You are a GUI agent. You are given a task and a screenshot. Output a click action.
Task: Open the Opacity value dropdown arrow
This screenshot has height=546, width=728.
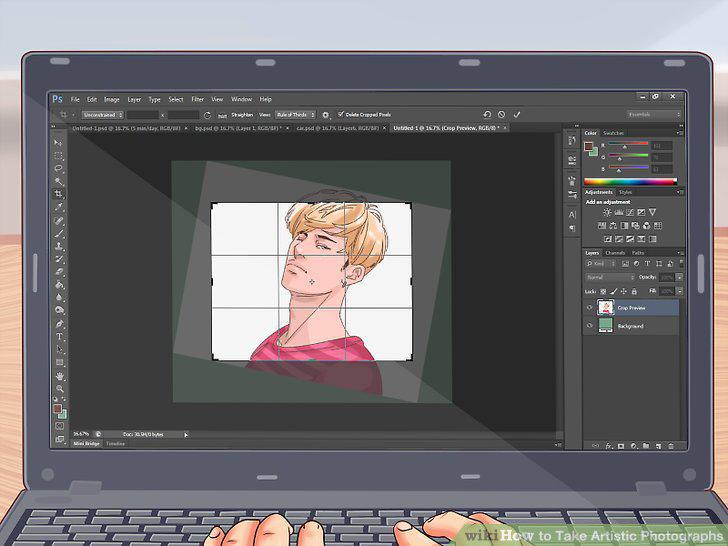680,277
